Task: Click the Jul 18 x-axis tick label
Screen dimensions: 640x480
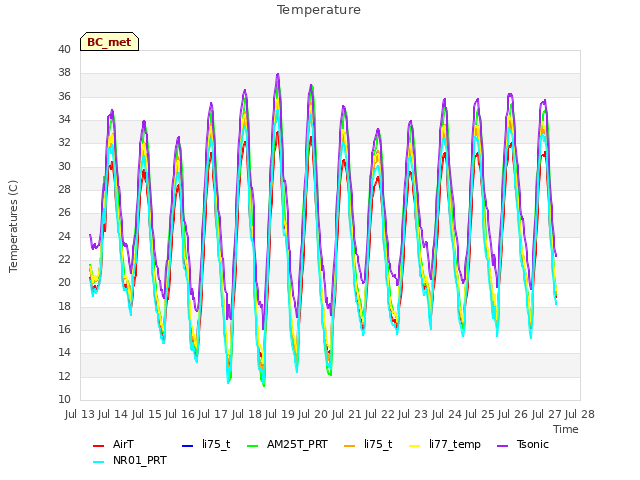Action: [246, 414]
